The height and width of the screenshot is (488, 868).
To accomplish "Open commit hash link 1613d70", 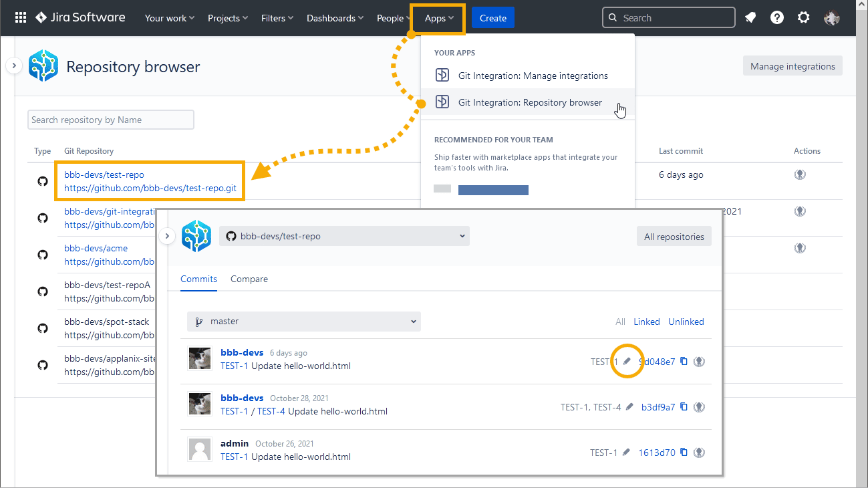I will 656,452.
